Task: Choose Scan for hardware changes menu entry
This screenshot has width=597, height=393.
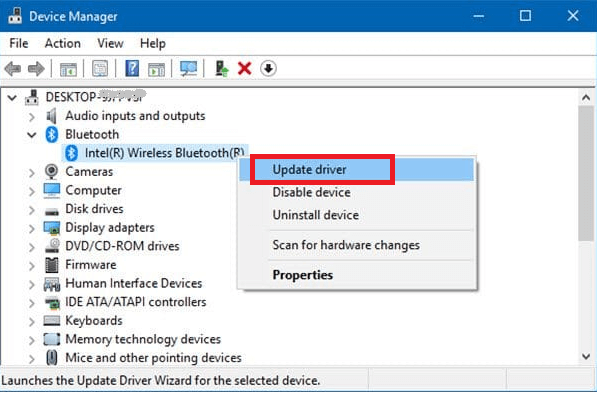Action: coord(356,245)
